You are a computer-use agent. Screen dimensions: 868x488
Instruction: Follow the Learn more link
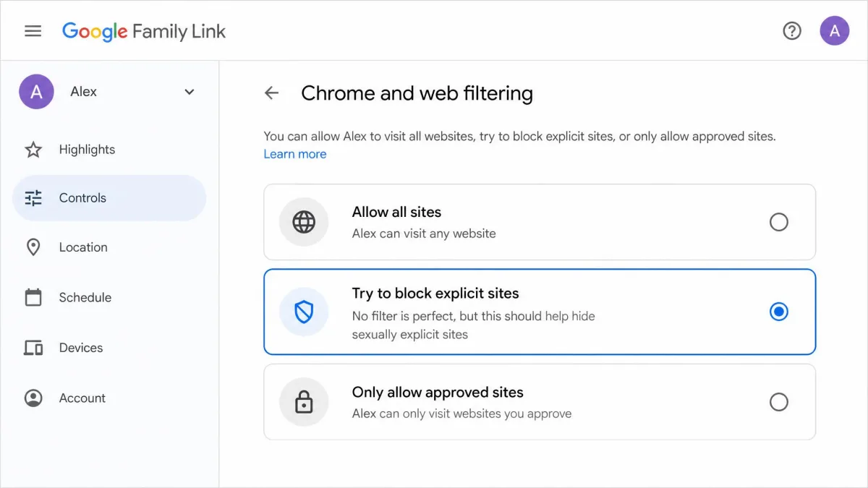[295, 154]
